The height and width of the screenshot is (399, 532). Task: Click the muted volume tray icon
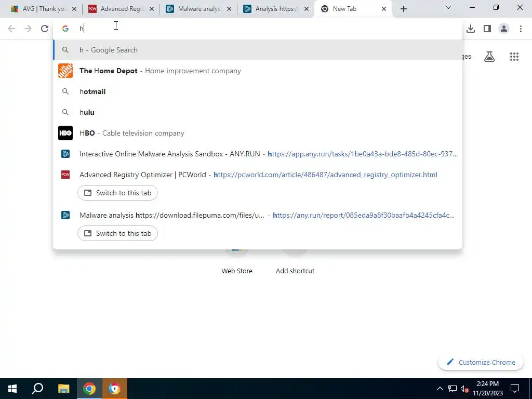(x=464, y=389)
